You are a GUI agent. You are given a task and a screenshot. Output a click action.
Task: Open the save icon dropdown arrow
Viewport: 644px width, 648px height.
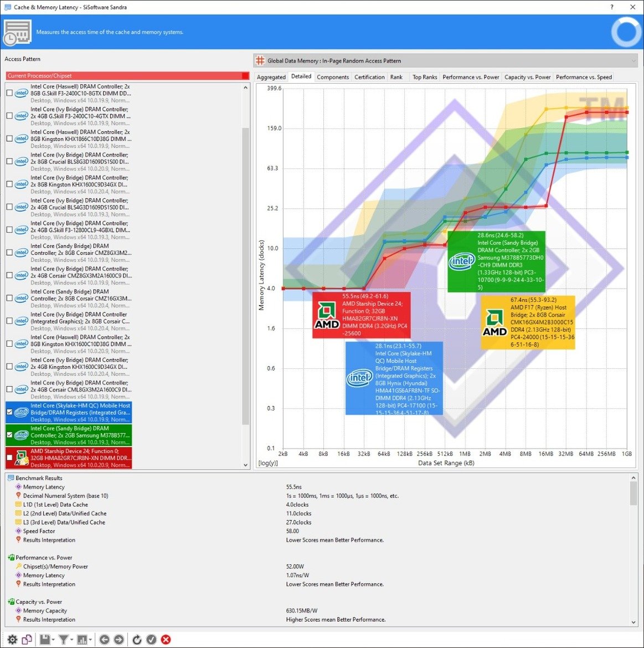(53, 640)
